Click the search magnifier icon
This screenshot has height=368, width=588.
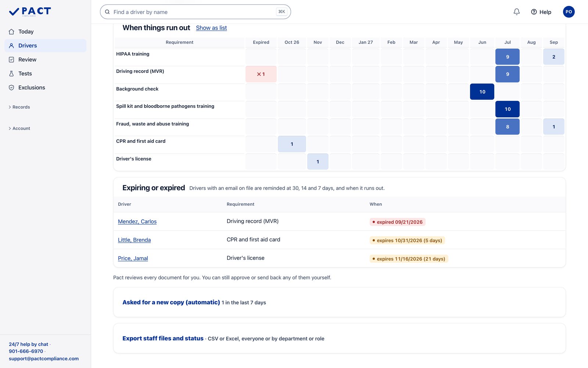[107, 12]
